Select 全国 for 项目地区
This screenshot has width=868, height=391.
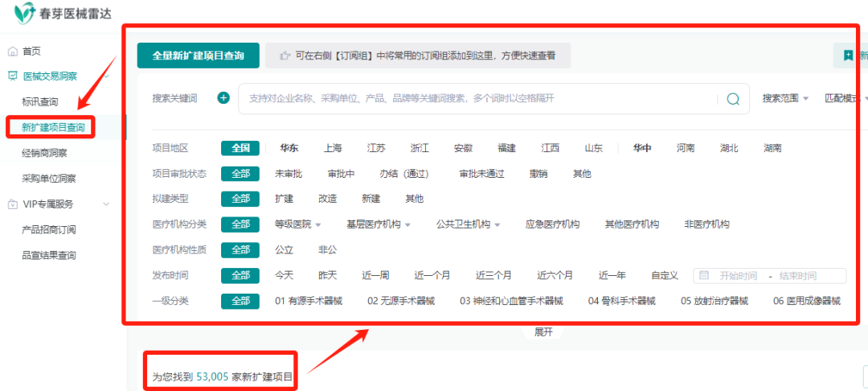pos(240,148)
